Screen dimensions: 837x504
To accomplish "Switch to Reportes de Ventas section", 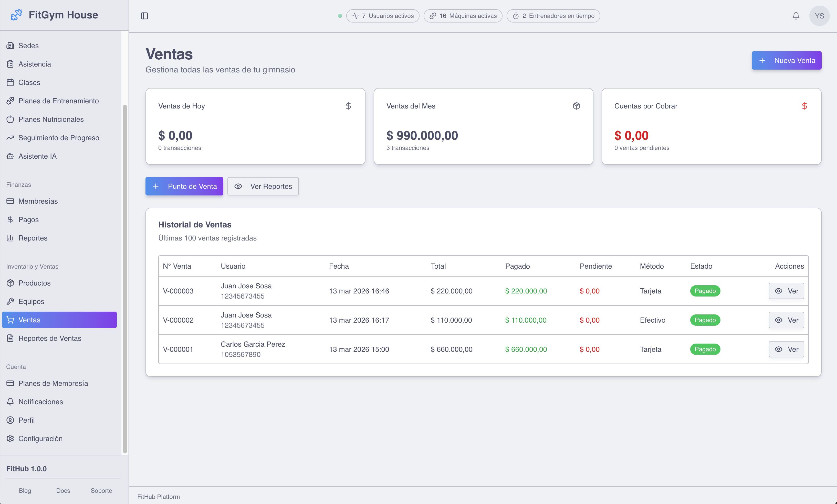I will [x=50, y=338].
